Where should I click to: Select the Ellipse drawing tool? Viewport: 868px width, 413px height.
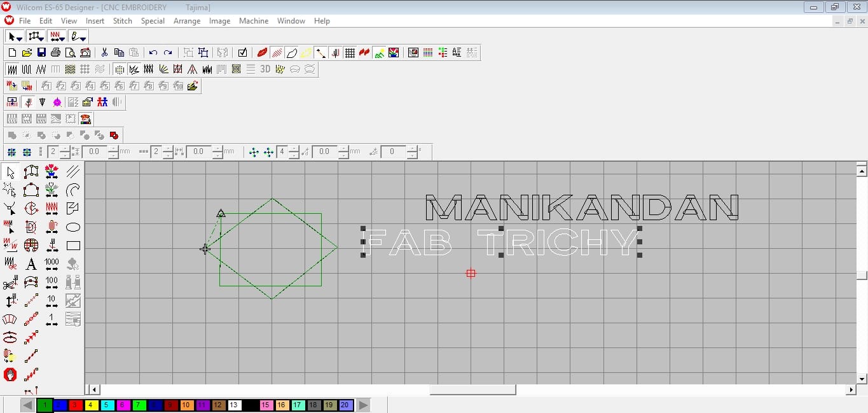[x=73, y=227]
